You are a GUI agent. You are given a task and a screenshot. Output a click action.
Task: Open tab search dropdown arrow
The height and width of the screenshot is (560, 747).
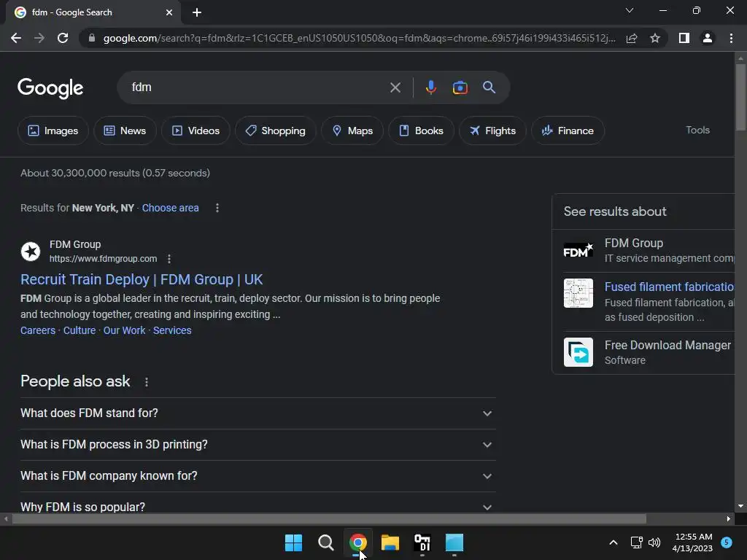coord(630,10)
